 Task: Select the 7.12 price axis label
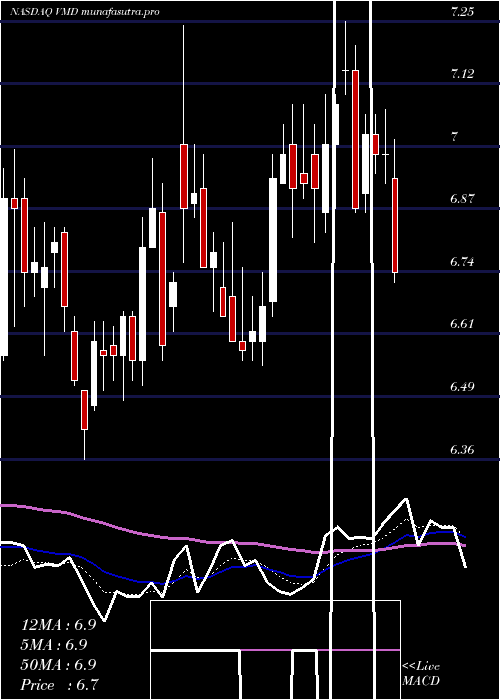click(462, 74)
